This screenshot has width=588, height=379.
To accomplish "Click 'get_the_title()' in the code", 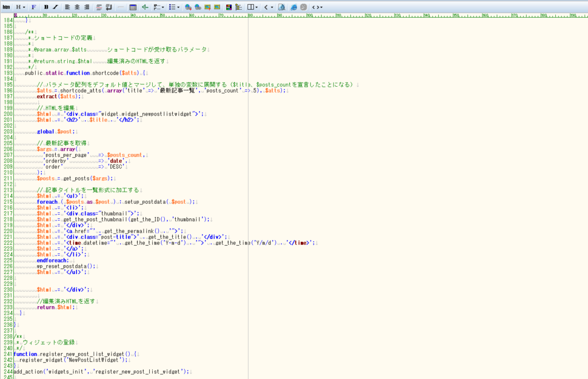I will 170,237.
